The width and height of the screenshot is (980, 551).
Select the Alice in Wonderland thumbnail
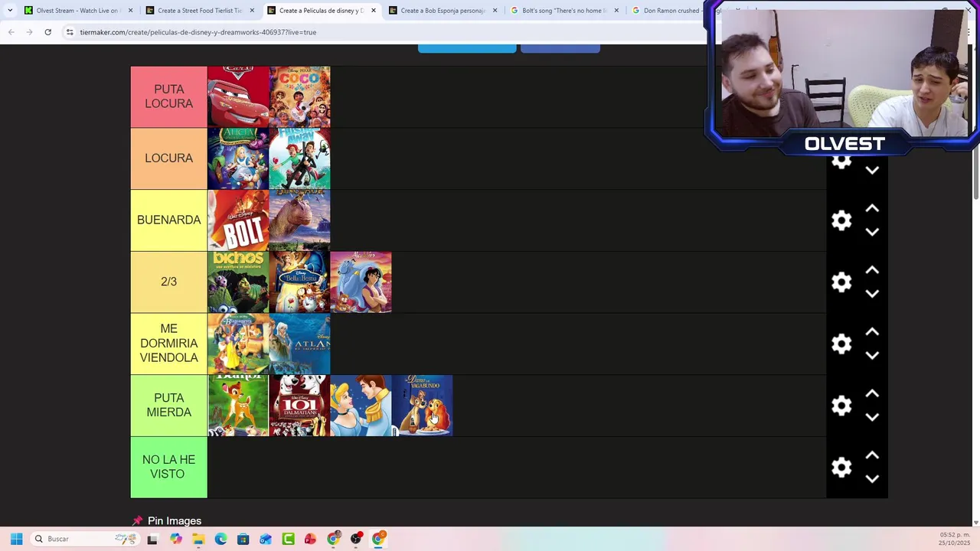(238, 158)
